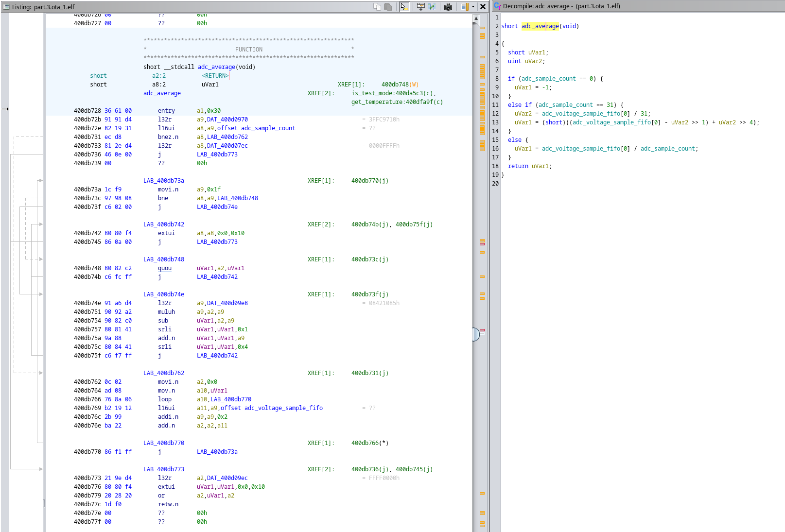Viewport: 785px width, 532px height.
Task: Click the red marker in overview bar
Action: point(482,243)
